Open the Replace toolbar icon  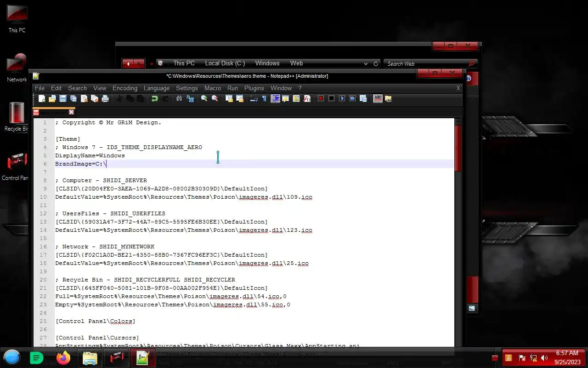pyautogui.click(x=190, y=98)
